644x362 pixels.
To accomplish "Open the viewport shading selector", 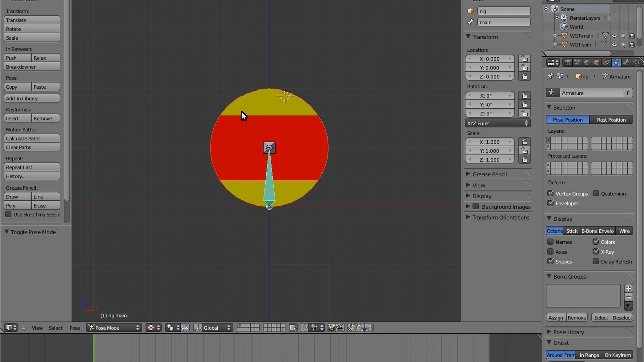I will [154, 328].
